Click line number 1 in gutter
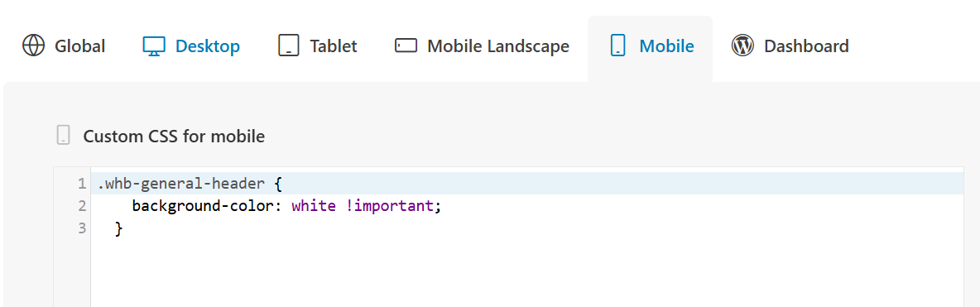Screen dimensions: 980x307 [81, 185]
